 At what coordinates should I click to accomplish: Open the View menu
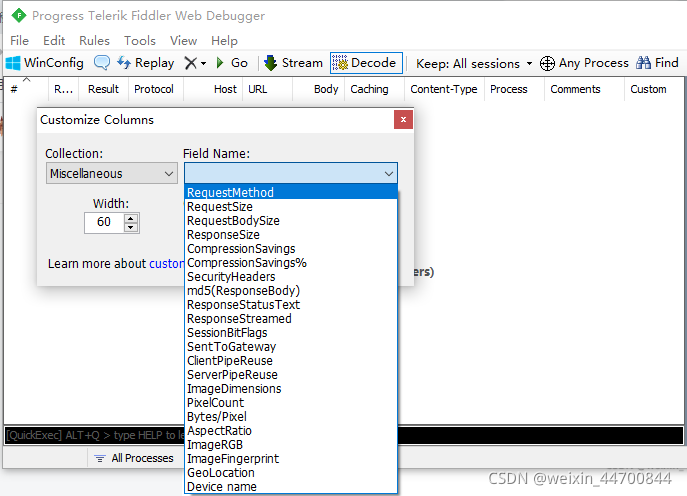[183, 41]
